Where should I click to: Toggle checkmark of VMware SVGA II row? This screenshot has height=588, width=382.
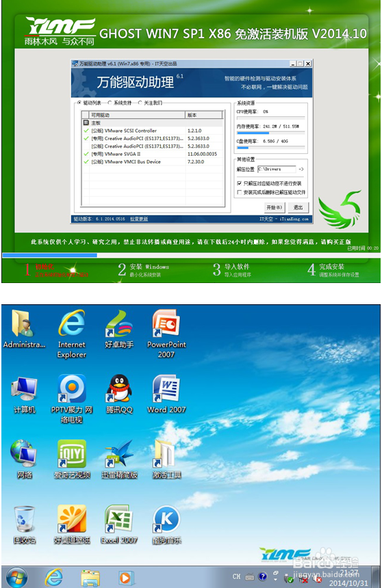(x=86, y=154)
